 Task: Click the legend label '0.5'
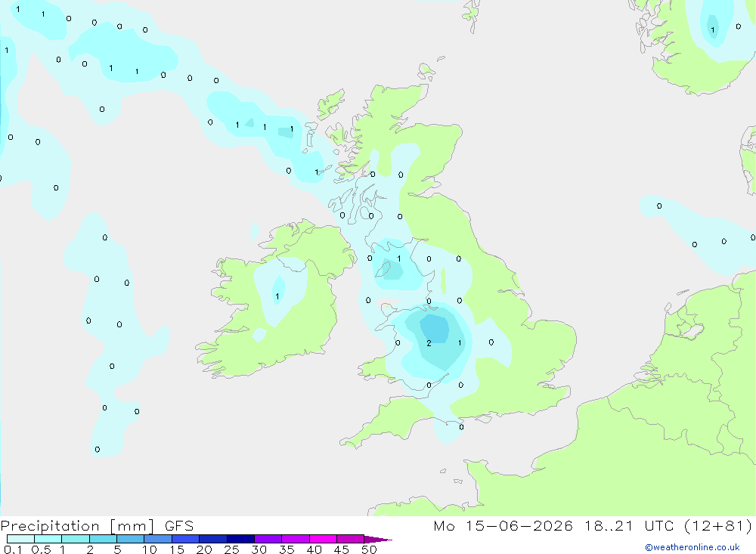click(x=41, y=549)
